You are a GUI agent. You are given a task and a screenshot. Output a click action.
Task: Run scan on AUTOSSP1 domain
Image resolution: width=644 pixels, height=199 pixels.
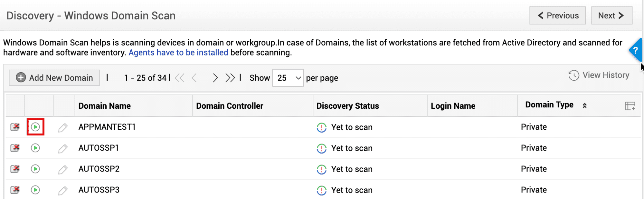coord(35,148)
